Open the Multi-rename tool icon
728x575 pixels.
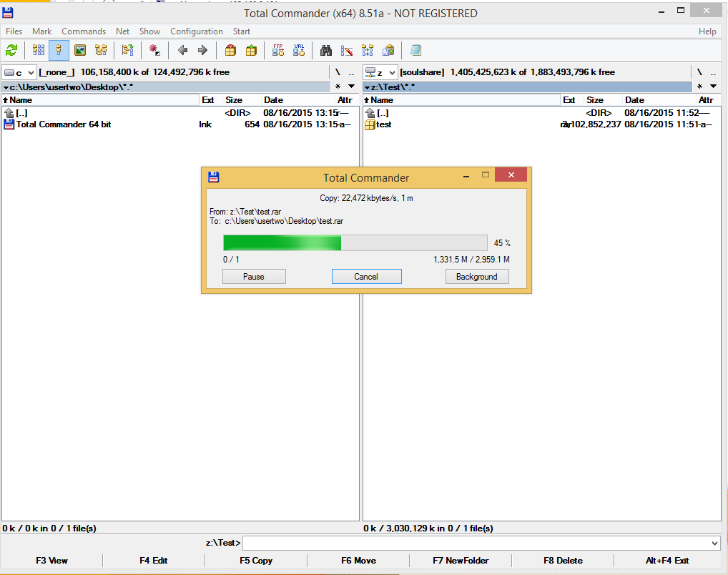pos(346,50)
